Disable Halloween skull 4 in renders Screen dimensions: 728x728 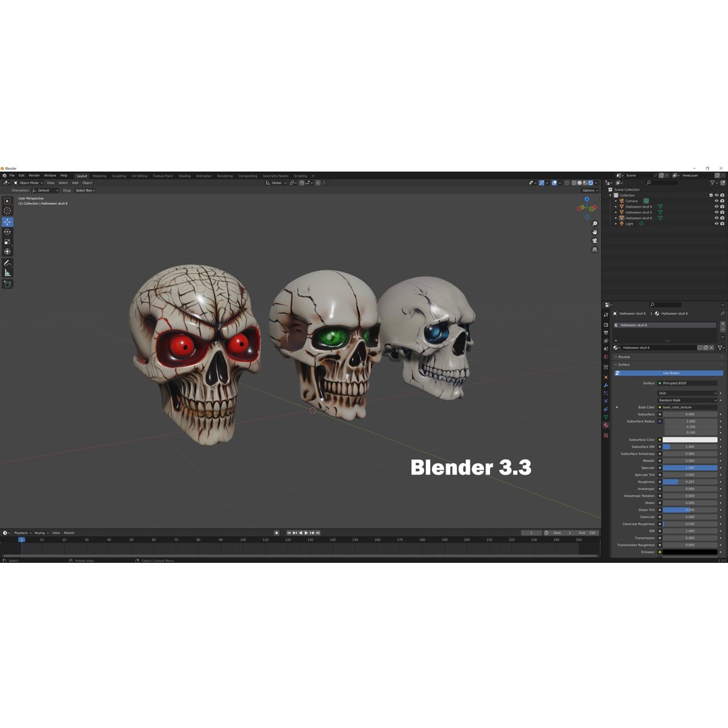tap(723, 207)
